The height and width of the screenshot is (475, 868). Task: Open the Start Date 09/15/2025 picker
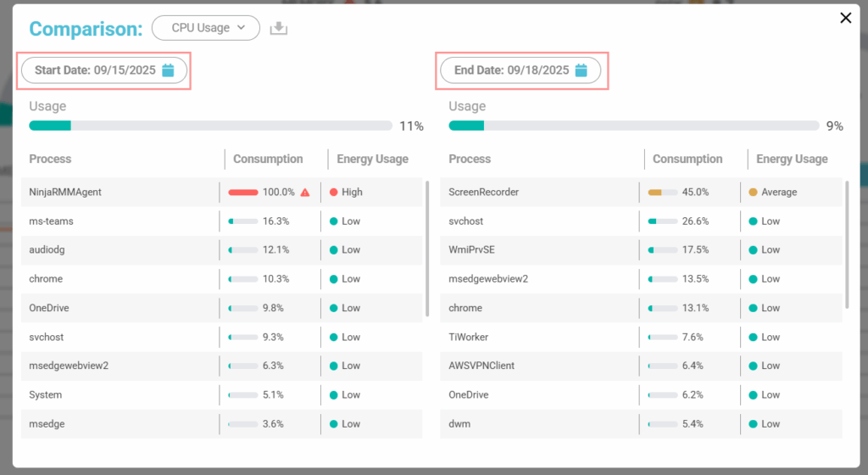[95, 70]
